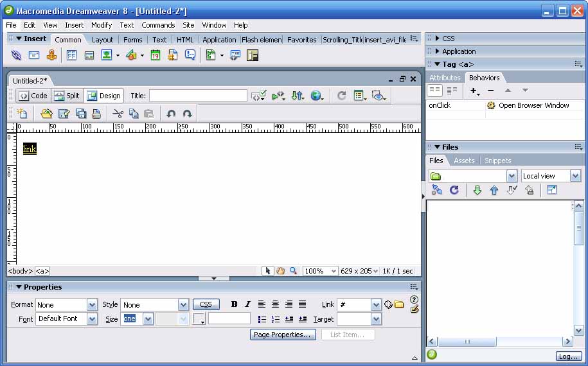This screenshot has width=588, height=366.
Task: Click the Open folder icon in Standard toolbar
Action: (x=46, y=114)
